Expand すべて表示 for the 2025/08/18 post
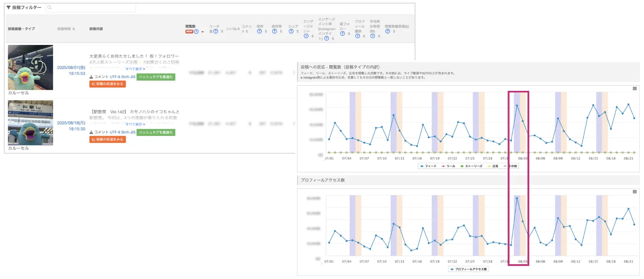The height and width of the screenshot is (279, 644). click(135, 125)
